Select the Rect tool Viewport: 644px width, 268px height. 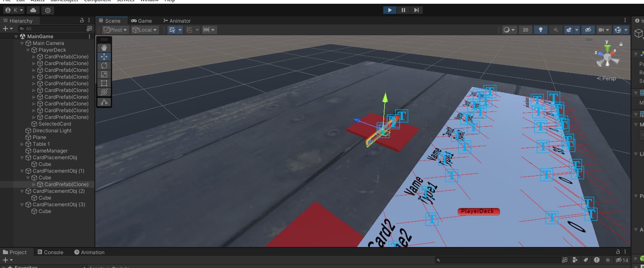pos(104,83)
